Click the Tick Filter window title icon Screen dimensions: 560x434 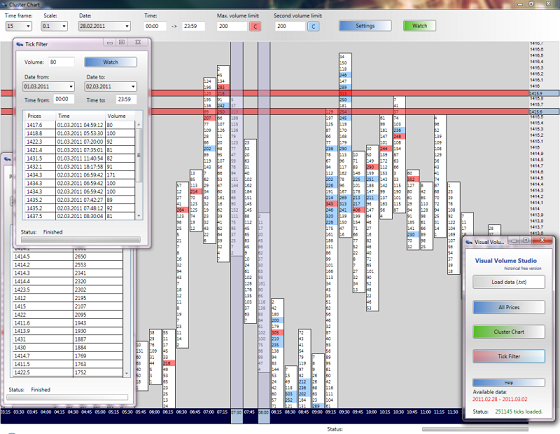point(20,44)
